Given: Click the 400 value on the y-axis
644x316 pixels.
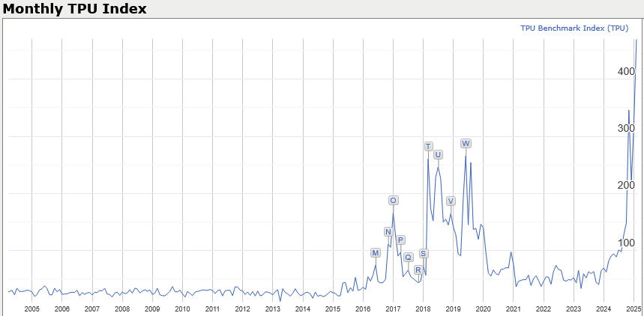Looking at the screenshot, I should tap(626, 72).
